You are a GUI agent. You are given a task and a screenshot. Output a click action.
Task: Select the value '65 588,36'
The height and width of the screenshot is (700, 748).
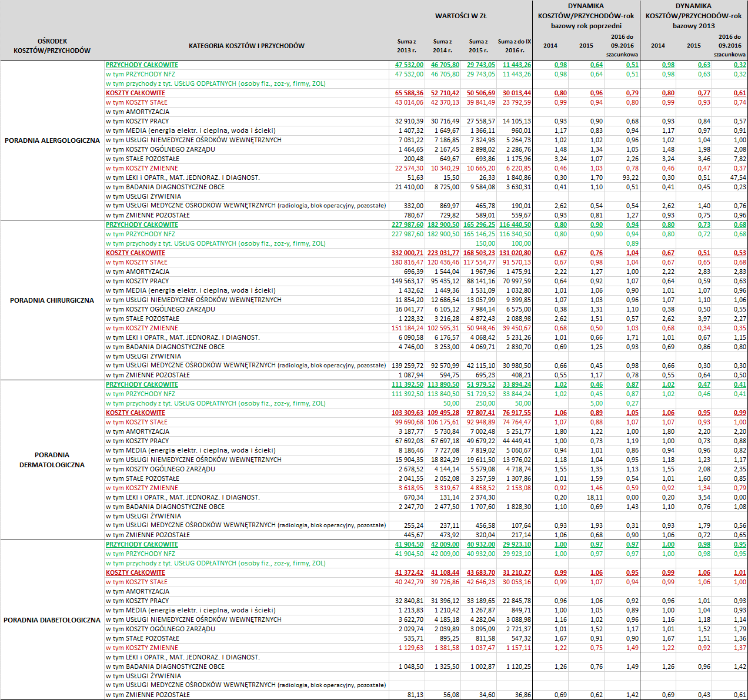(x=409, y=93)
